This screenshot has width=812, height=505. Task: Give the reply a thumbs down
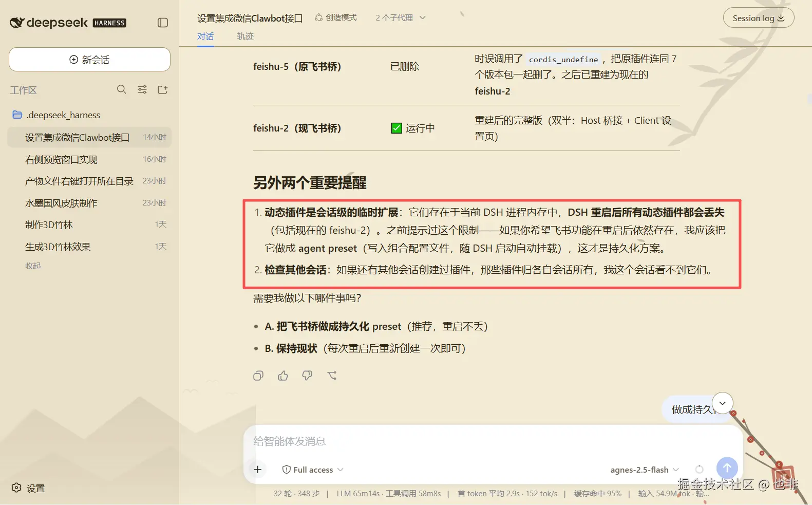click(x=307, y=376)
